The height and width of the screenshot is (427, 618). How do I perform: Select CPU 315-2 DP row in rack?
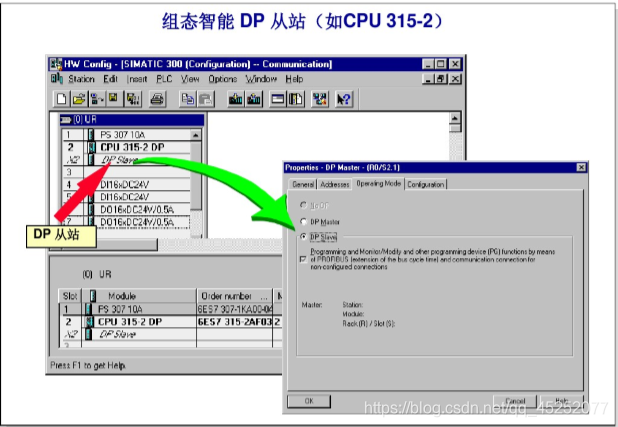pos(127,147)
